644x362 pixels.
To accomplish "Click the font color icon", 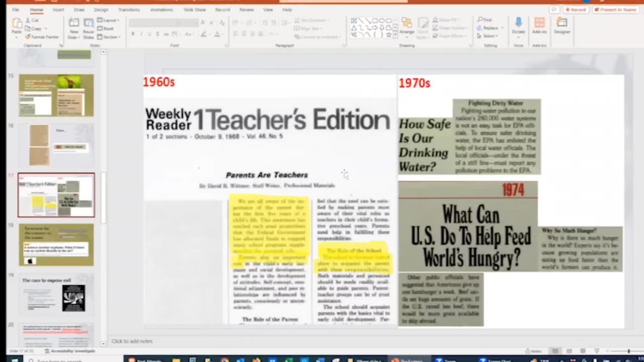I will coord(218,34).
